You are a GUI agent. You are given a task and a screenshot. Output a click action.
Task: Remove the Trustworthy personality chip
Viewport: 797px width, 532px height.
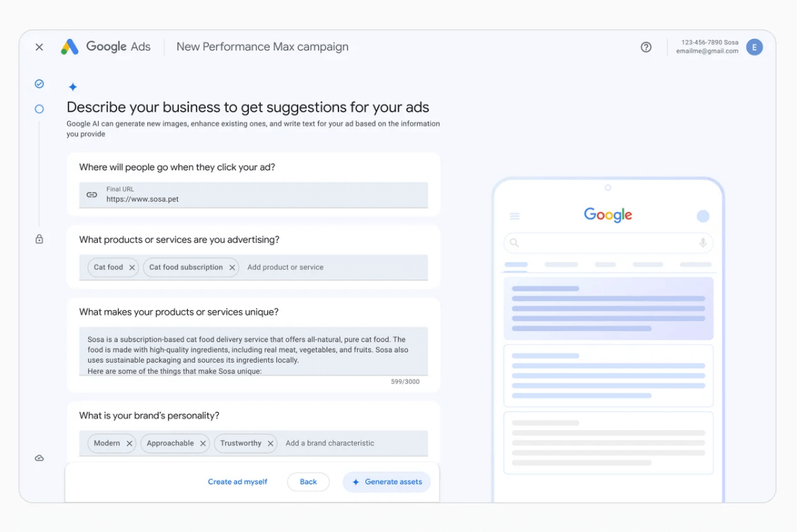(x=271, y=444)
